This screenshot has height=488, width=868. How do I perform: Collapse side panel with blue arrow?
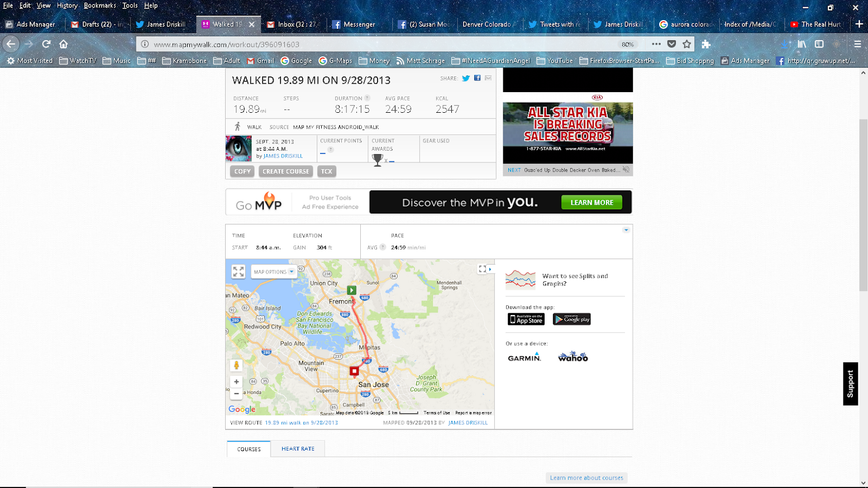click(490, 269)
